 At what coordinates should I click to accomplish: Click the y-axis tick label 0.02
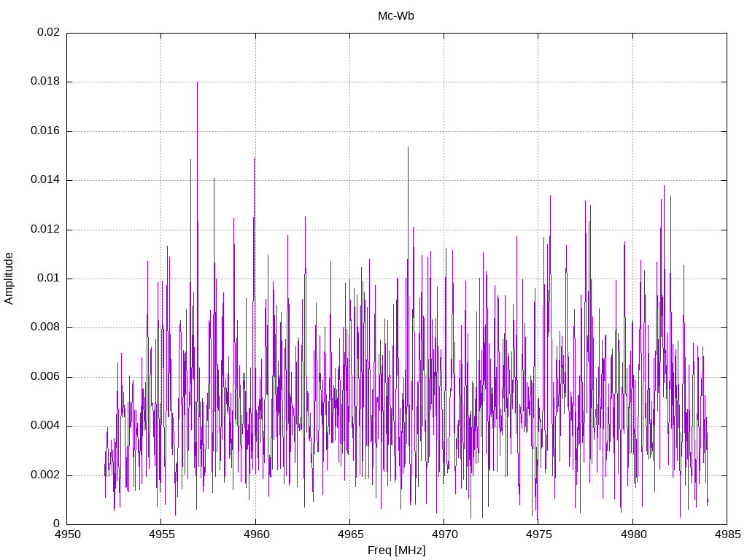(49, 32)
